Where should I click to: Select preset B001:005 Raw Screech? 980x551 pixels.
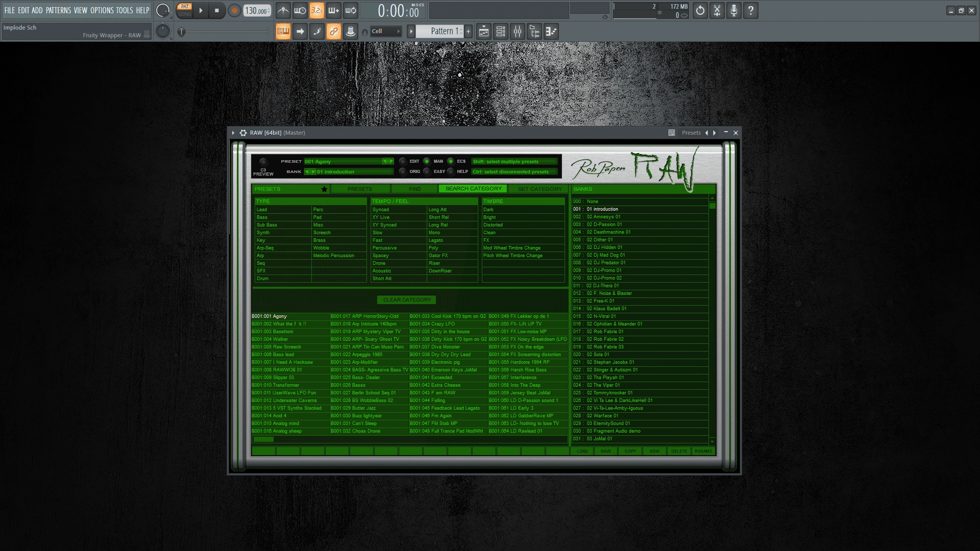(290, 347)
